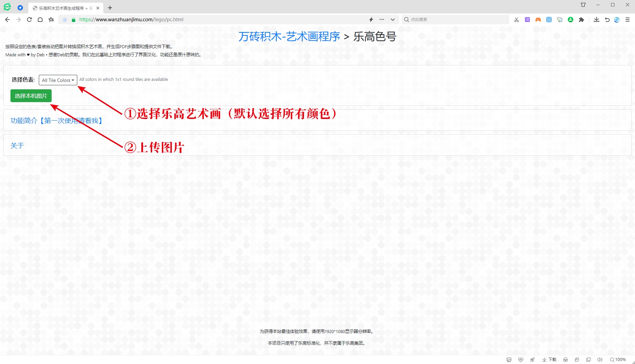Go to the browser home page
This screenshot has width=635, height=364.
[x=40, y=20]
